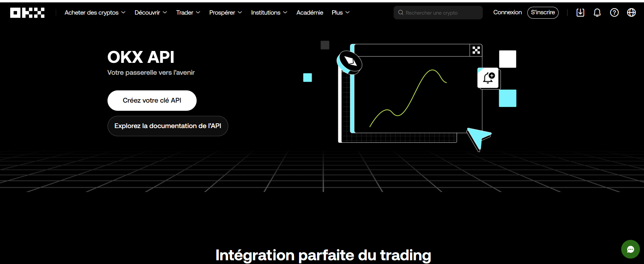Open the green chat support bubble
Viewport: 644px width, 264px height.
pyautogui.click(x=630, y=249)
